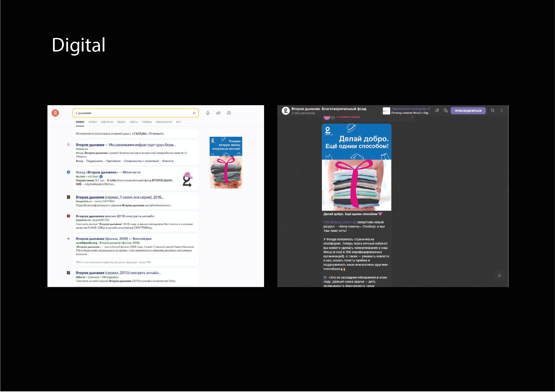Screen dimensions: 555x392
Task: Open result 'Второе дыхание фильм 2016 смотреть онлайн'
Action: click(x=115, y=216)
